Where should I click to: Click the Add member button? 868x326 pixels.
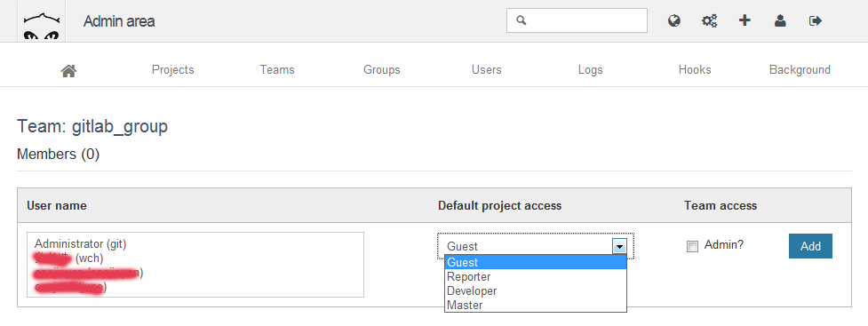(x=810, y=246)
